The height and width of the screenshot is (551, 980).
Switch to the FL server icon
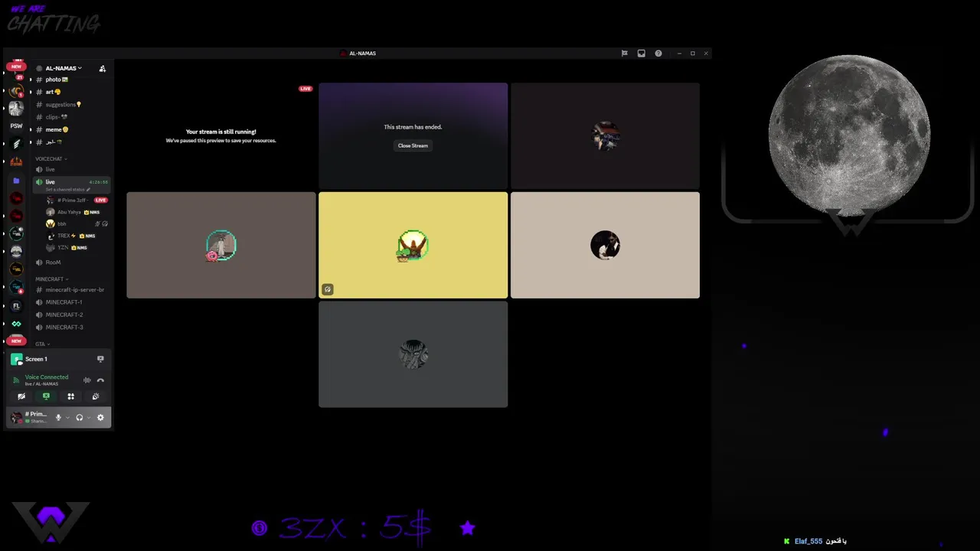(16, 306)
